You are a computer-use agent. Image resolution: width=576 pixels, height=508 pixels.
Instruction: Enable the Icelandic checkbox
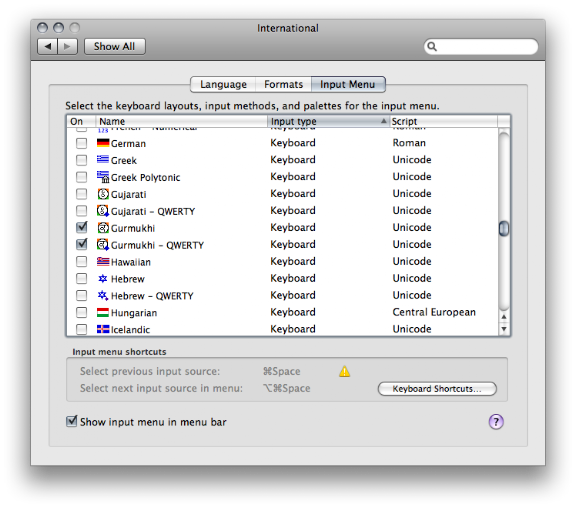pyautogui.click(x=81, y=329)
